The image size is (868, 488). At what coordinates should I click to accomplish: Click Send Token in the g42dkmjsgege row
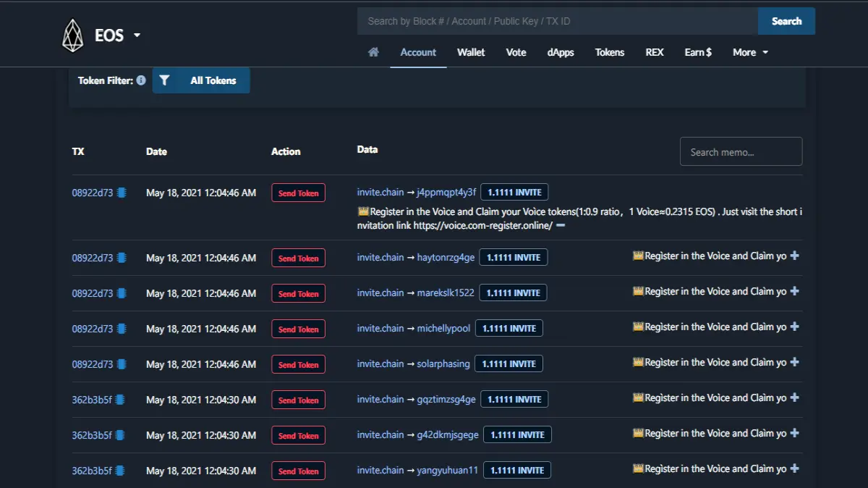pos(298,435)
